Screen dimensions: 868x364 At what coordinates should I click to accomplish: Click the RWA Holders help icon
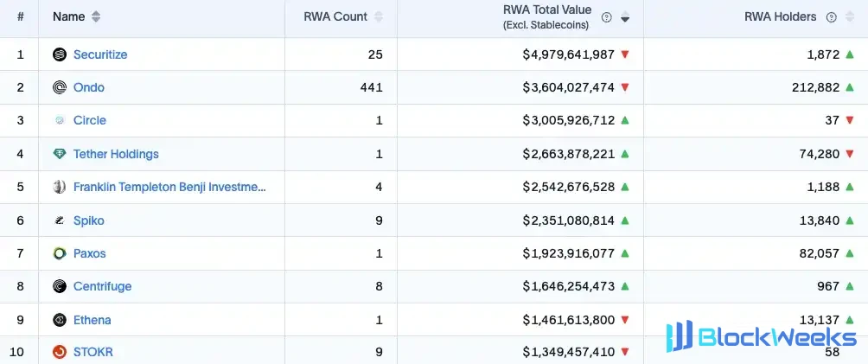click(x=831, y=17)
